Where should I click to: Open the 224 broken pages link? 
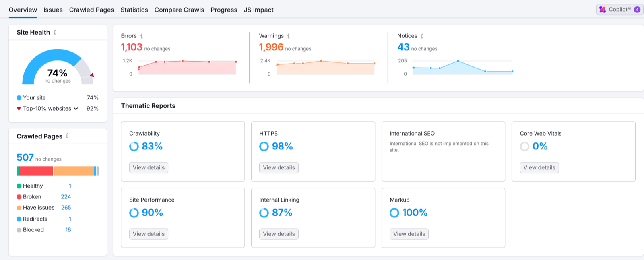coord(66,197)
